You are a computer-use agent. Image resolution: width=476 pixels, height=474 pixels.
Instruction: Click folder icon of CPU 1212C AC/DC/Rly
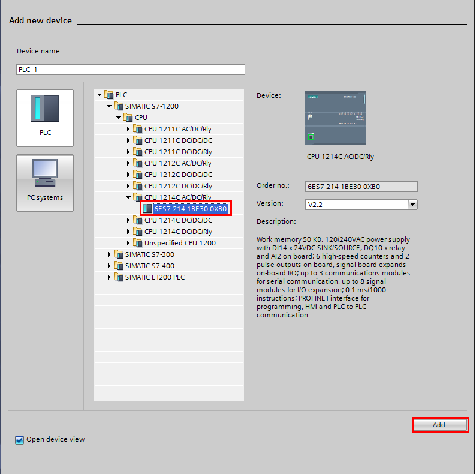pos(138,163)
